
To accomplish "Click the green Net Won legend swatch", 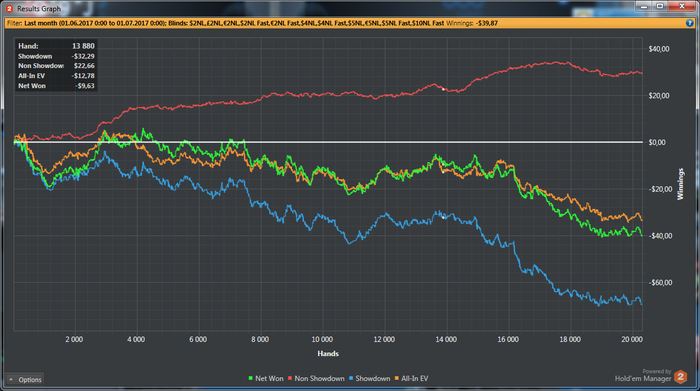I will pos(250,379).
